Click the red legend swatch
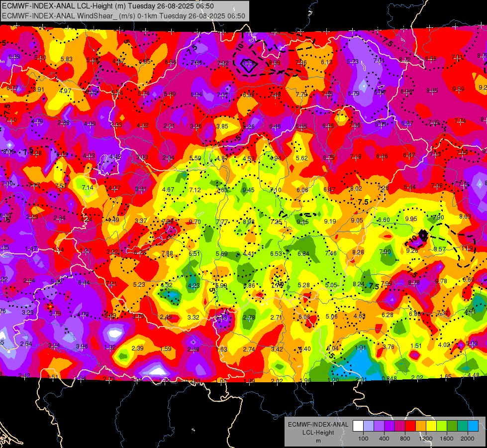This screenshot has width=487, height=448. (410, 426)
